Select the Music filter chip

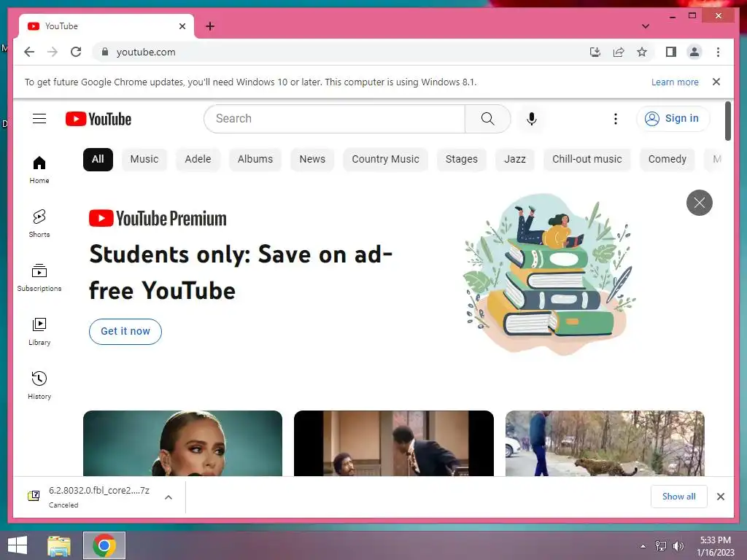[x=144, y=159]
